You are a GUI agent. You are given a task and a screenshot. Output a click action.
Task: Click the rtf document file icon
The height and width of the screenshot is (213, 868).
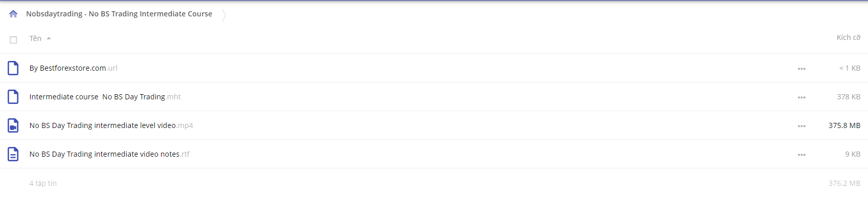(13, 154)
